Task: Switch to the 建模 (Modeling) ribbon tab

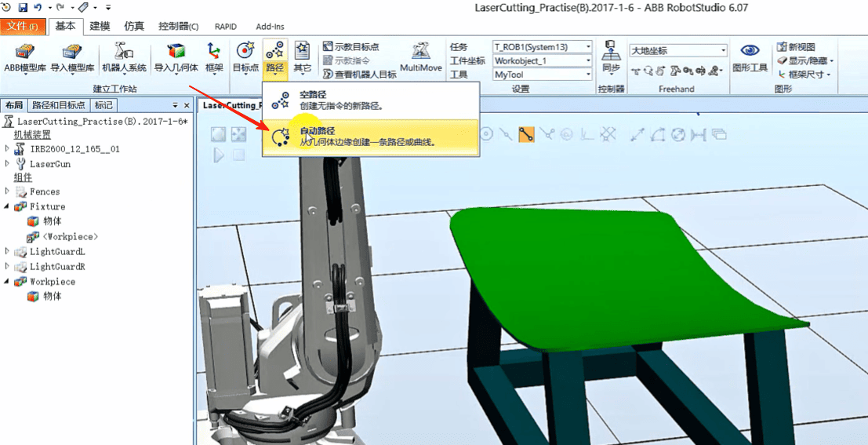Action: pyautogui.click(x=100, y=26)
